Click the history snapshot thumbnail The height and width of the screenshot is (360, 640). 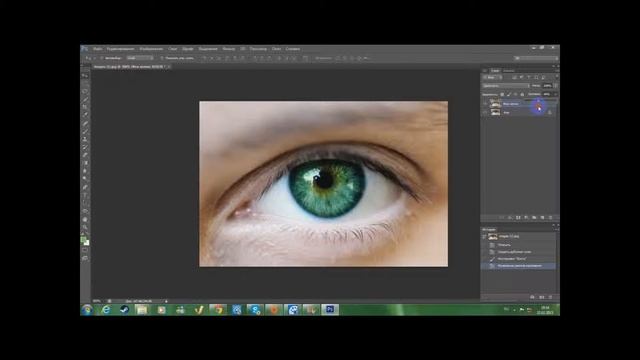click(493, 236)
